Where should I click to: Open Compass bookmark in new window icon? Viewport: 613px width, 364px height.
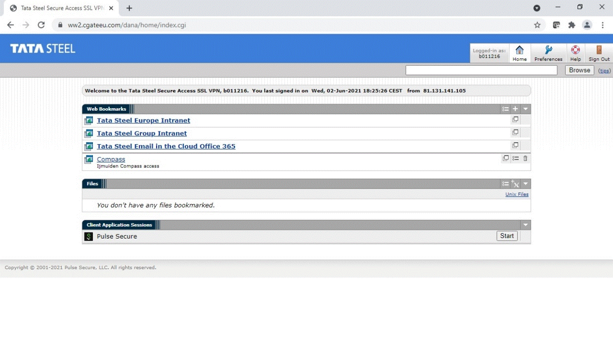(505, 159)
